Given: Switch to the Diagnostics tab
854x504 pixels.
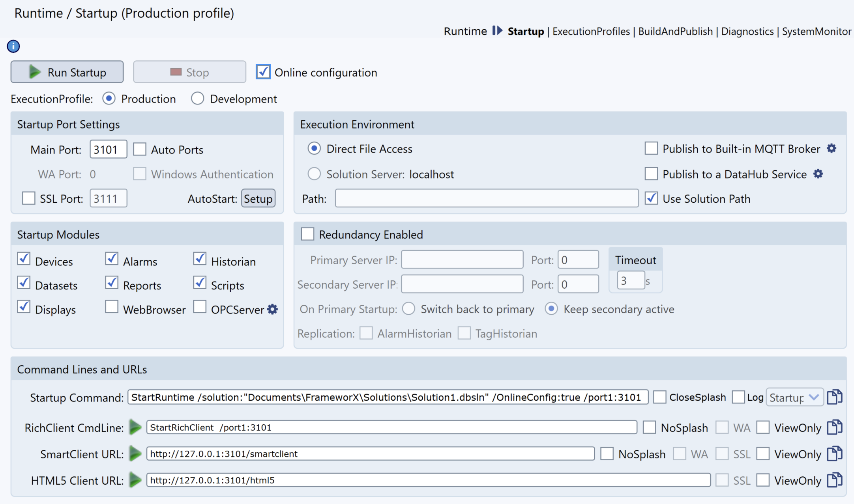Looking at the screenshot, I should coord(747,32).
